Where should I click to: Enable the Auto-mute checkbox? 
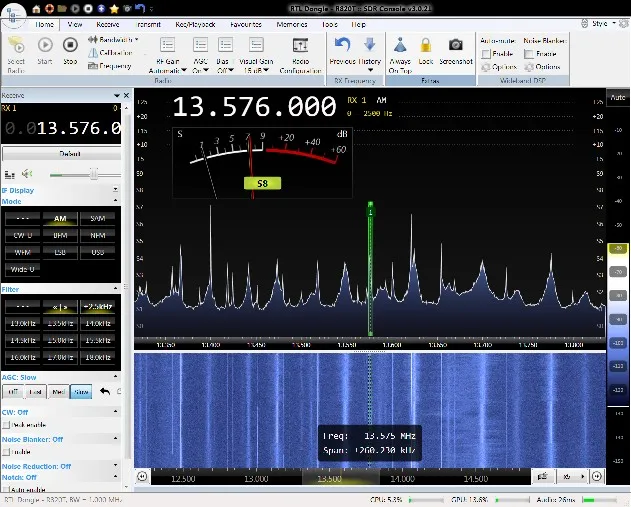click(485, 53)
